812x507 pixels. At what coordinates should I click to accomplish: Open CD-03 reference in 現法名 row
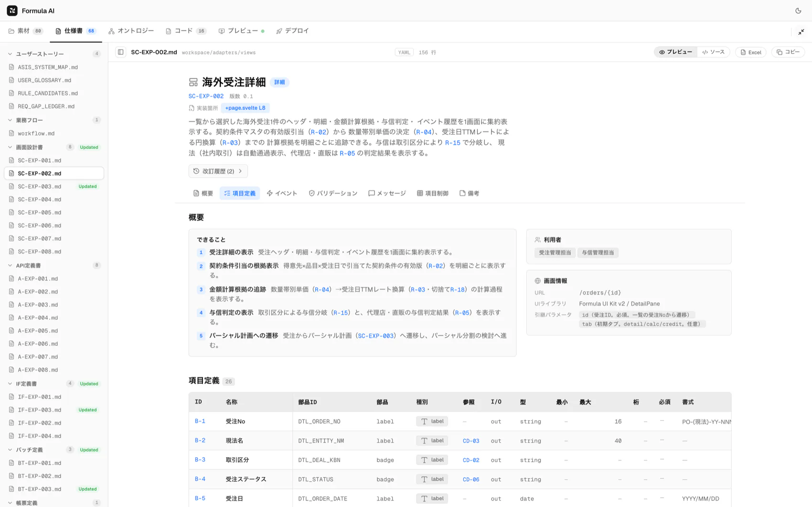(471, 441)
